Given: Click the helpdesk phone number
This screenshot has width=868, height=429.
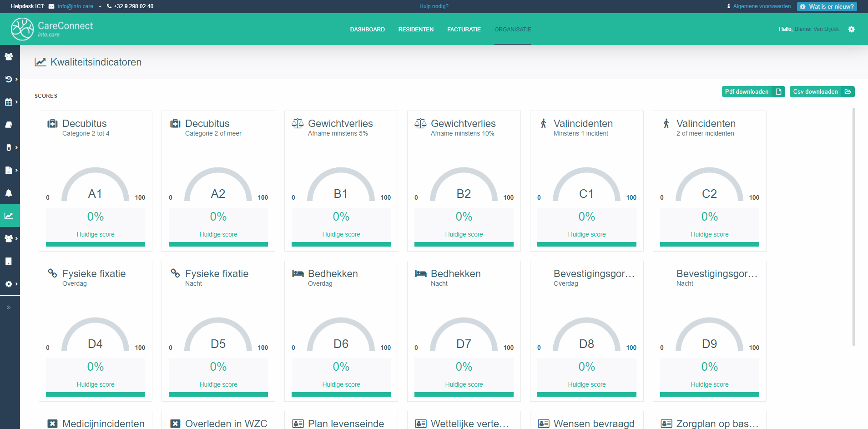Looking at the screenshot, I should pyautogui.click(x=133, y=6).
